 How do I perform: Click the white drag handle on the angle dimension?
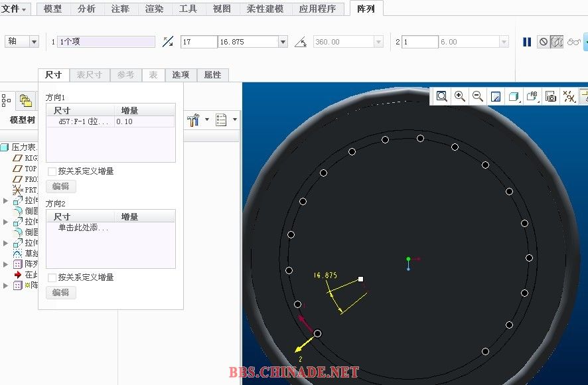360,279
